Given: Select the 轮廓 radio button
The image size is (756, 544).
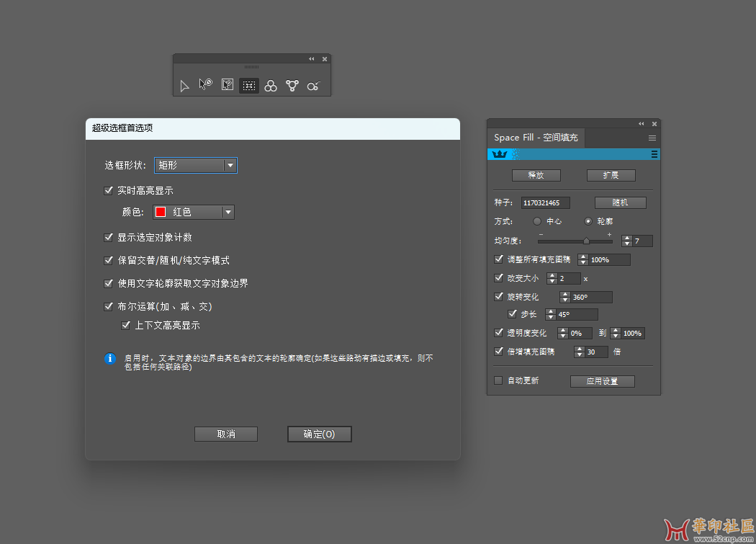Looking at the screenshot, I should click(588, 221).
